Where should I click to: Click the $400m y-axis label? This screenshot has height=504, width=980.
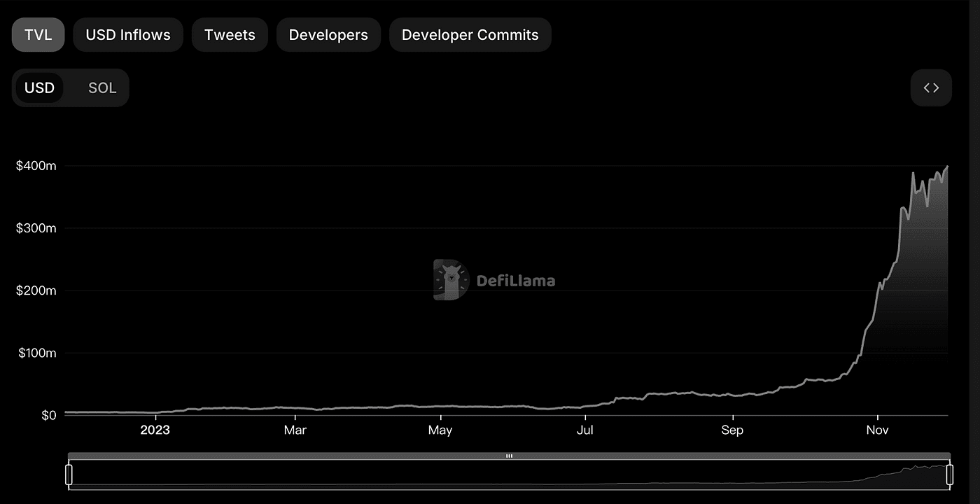point(36,166)
